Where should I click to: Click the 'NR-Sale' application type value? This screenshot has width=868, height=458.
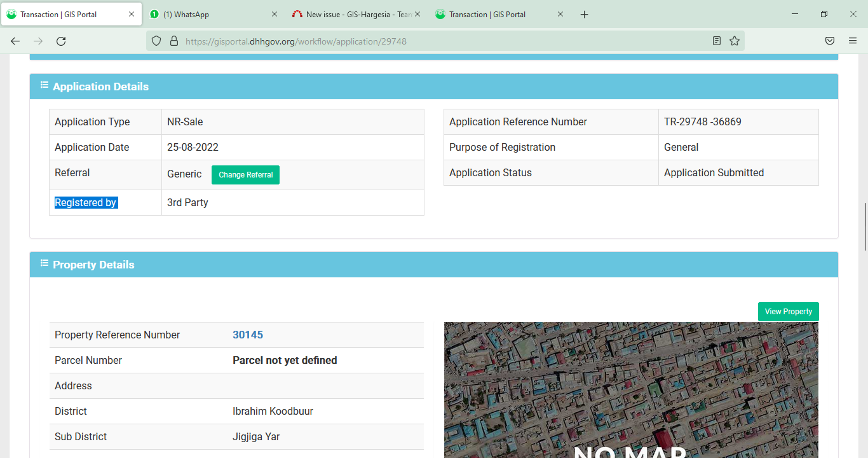tap(185, 121)
